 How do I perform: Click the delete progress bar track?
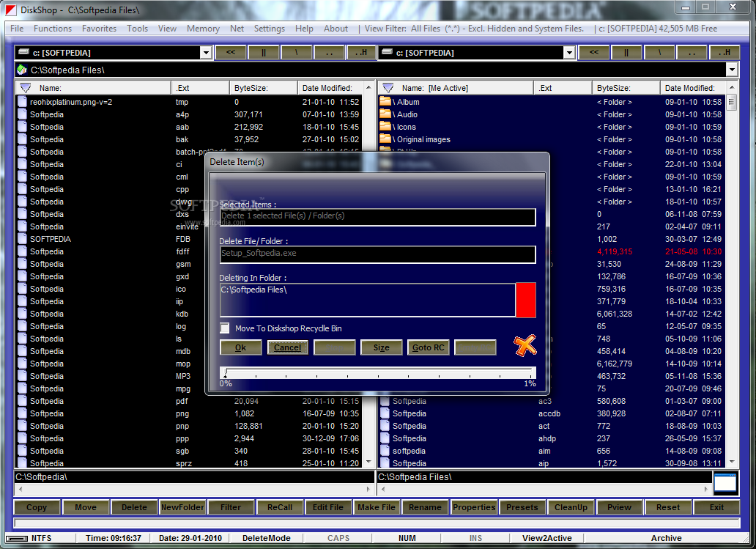tap(378, 373)
